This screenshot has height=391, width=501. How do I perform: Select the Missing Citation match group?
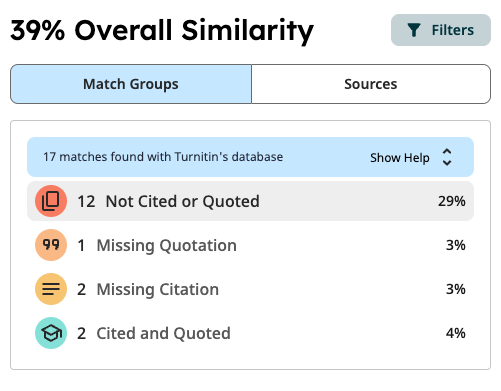coord(250,289)
